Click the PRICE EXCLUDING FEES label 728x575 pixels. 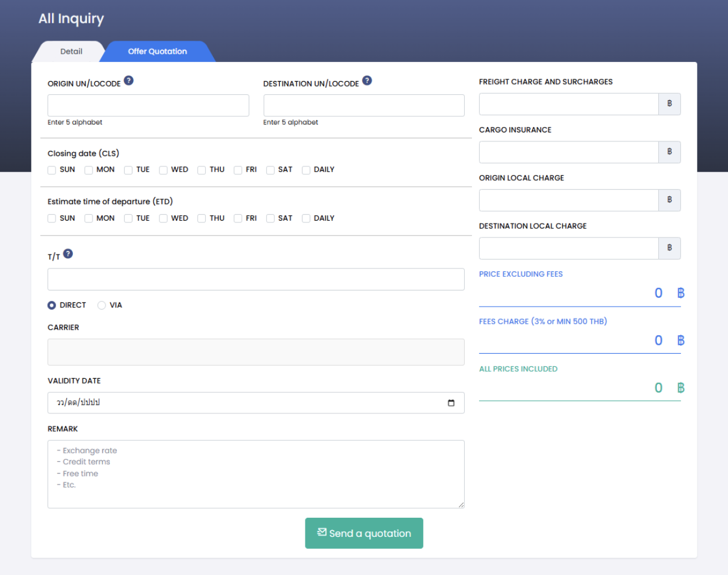521,274
